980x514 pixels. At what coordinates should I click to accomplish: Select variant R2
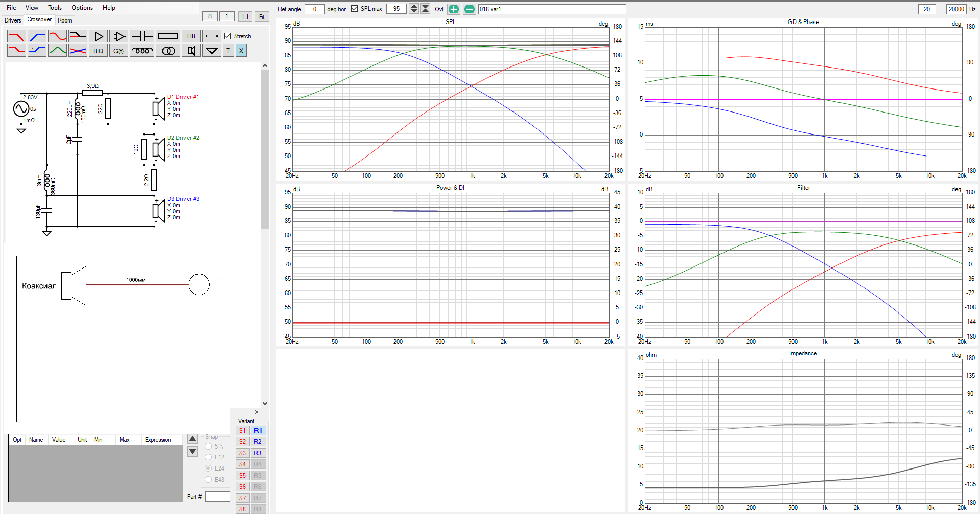[258, 442]
